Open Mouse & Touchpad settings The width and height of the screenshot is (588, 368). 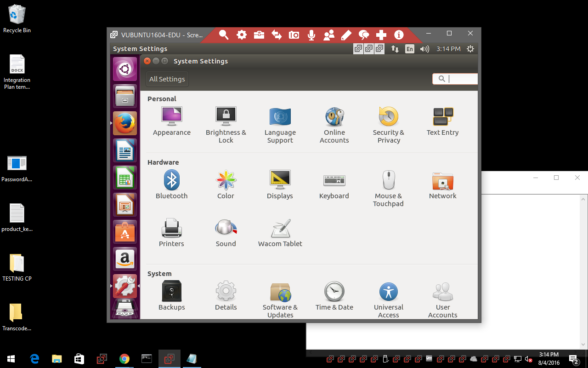(x=389, y=188)
